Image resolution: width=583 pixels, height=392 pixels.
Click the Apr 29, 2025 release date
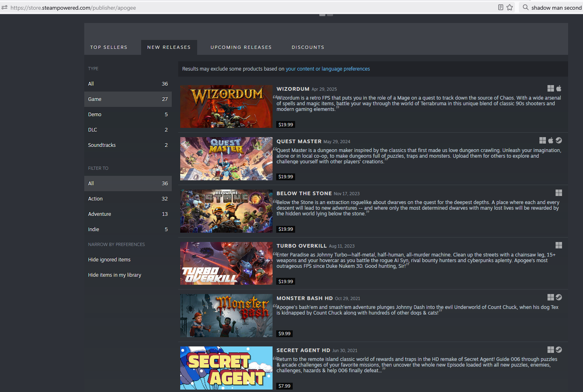(x=324, y=90)
